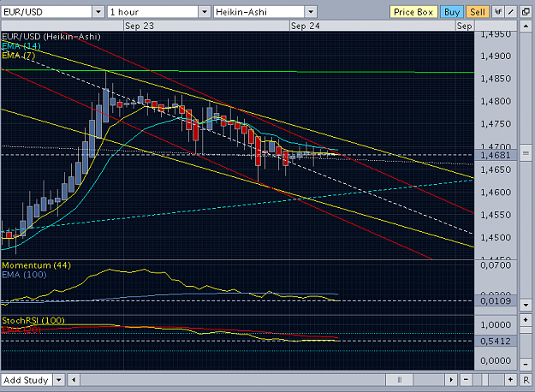Click the StochRSI (100) study label
The image size is (535, 392).
(33, 320)
